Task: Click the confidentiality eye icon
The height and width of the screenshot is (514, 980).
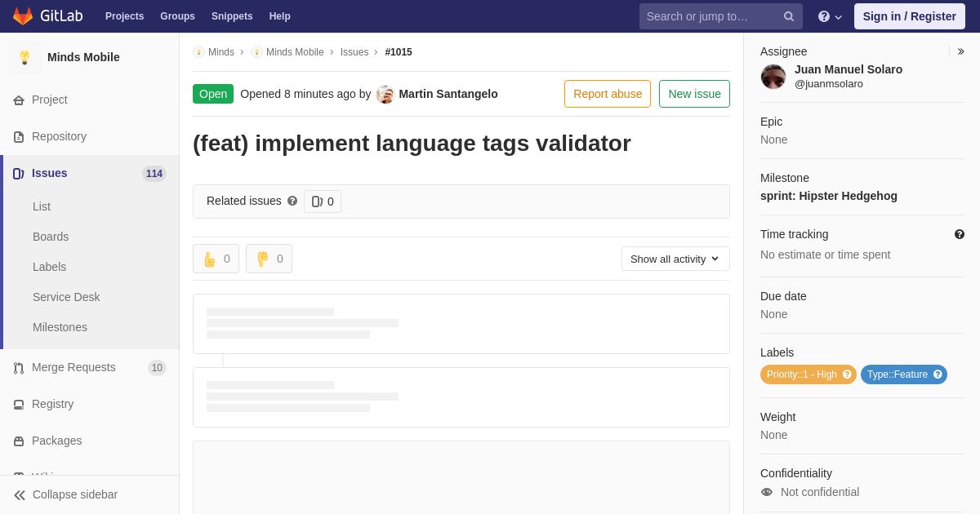Action: [x=767, y=492]
